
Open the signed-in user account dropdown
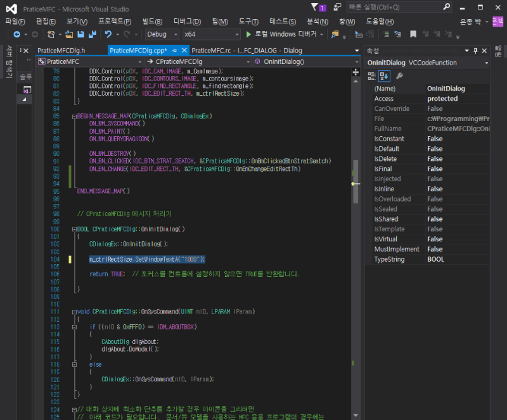point(473,22)
